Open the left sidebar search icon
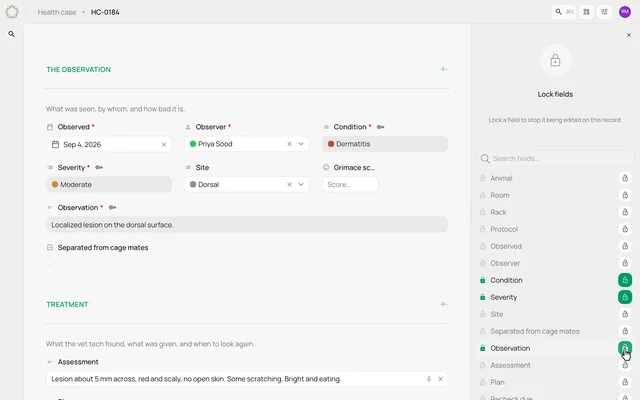640x400 pixels. tap(11, 34)
